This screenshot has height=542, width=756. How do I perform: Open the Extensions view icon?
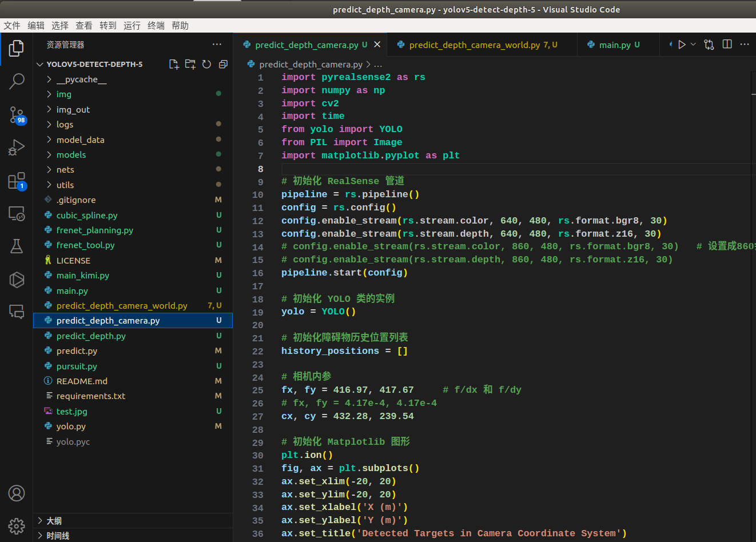pos(17,181)
